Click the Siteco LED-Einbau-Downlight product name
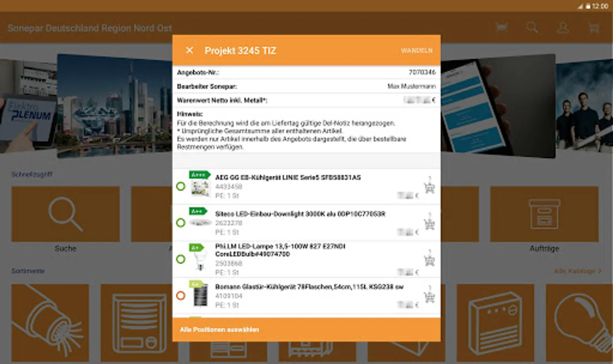Screen dimensions: 613x364 tap(300, 214)
